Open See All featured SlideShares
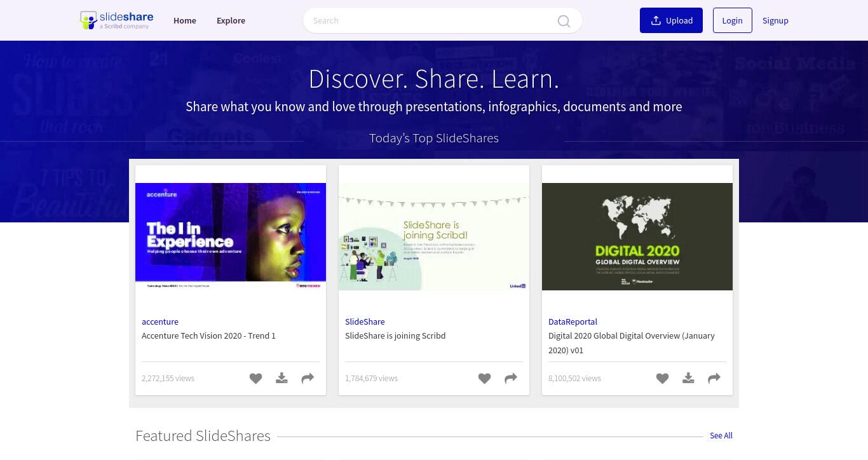 [721, 436]
